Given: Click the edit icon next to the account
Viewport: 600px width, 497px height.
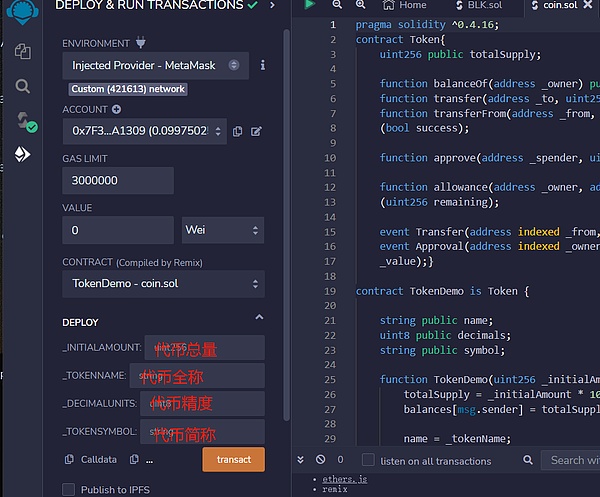Looking at the screenshot, I should [256, 131].
